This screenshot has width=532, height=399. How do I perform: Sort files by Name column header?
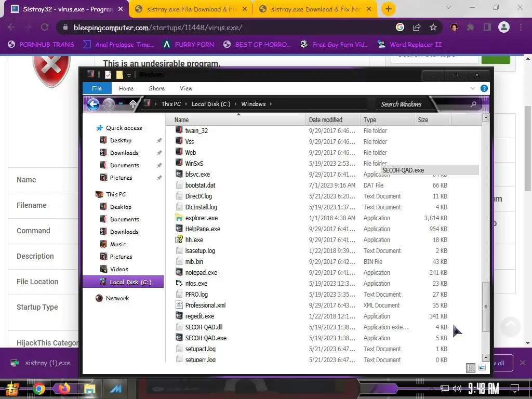[236, 120]
